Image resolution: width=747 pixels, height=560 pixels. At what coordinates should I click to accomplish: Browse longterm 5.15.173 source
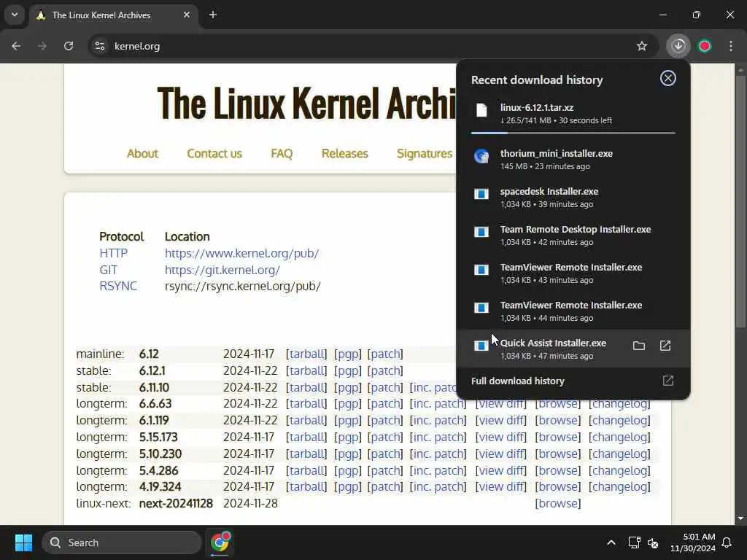tap(558, 437)
